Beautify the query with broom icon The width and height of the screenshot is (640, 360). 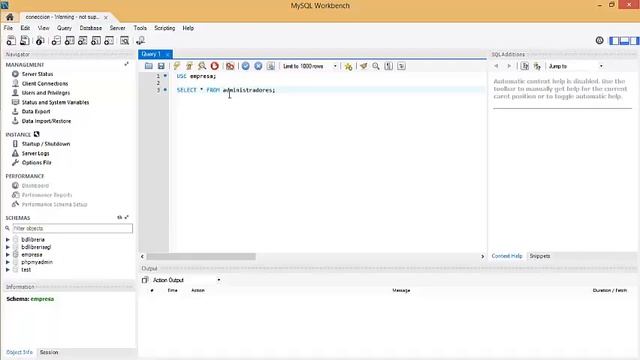coord(363,66)
